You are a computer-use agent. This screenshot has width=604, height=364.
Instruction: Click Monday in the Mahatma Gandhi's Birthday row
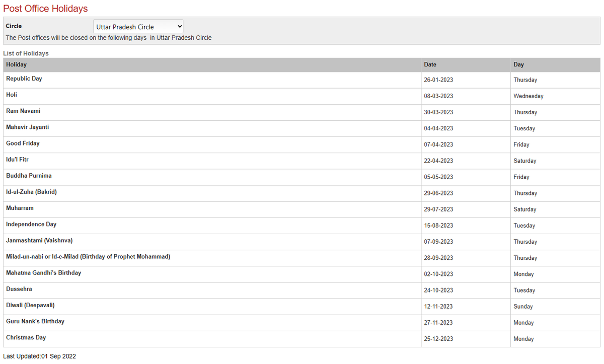coord(523,274)
